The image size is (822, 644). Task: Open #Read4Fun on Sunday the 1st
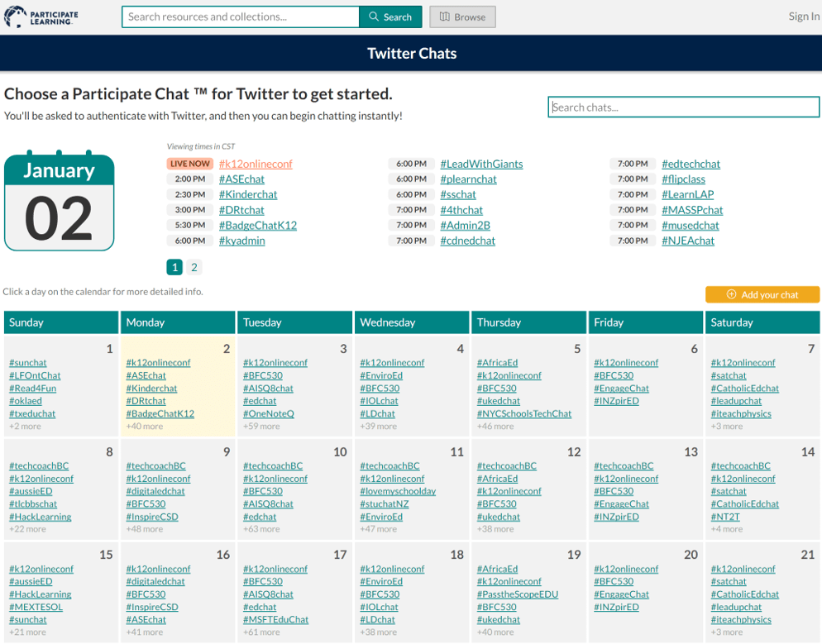pyautogui.click(x=32, y=389)
